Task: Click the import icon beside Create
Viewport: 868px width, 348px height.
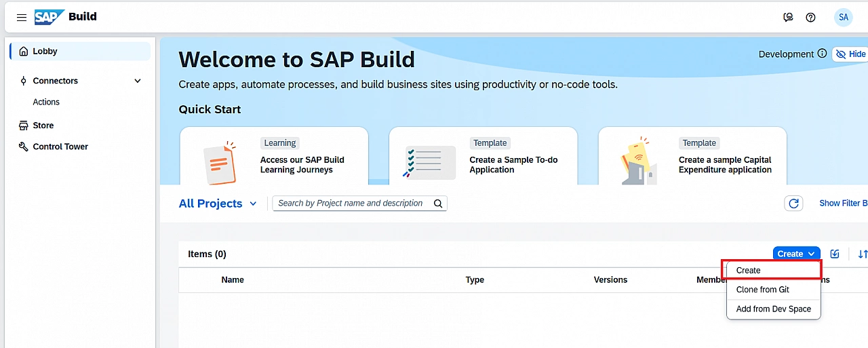Action: (x=835, y=254)
